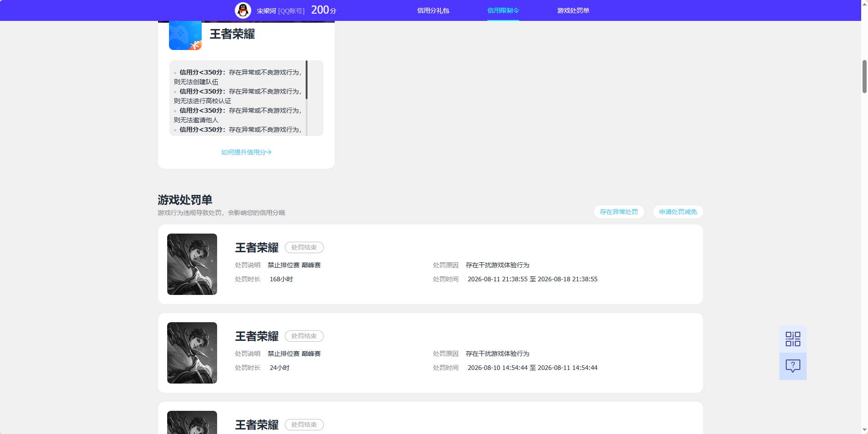Click the username 宋梁河 in header
This screenshot has height=434, width=868.
(x=266, y=11)
